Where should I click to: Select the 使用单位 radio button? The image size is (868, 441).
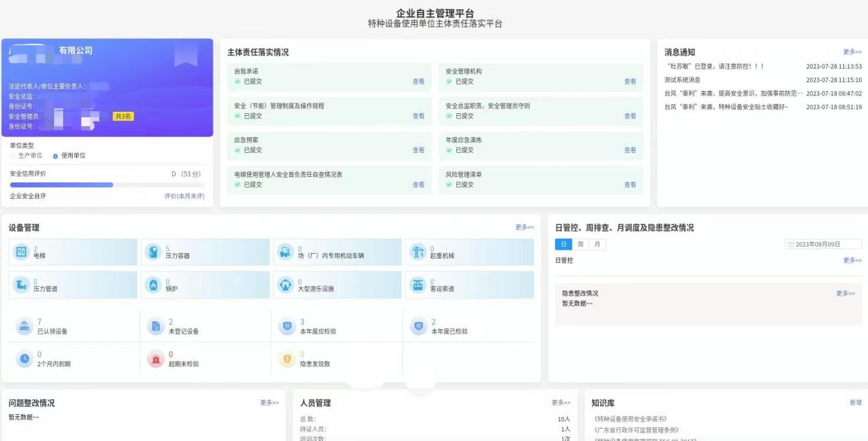point(56,156)
